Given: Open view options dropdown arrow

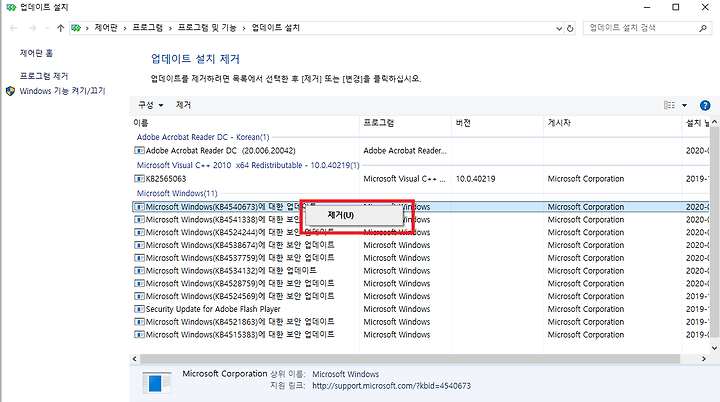Looking at the screenshot, I should pyautogui.click(x=684, y=105).
